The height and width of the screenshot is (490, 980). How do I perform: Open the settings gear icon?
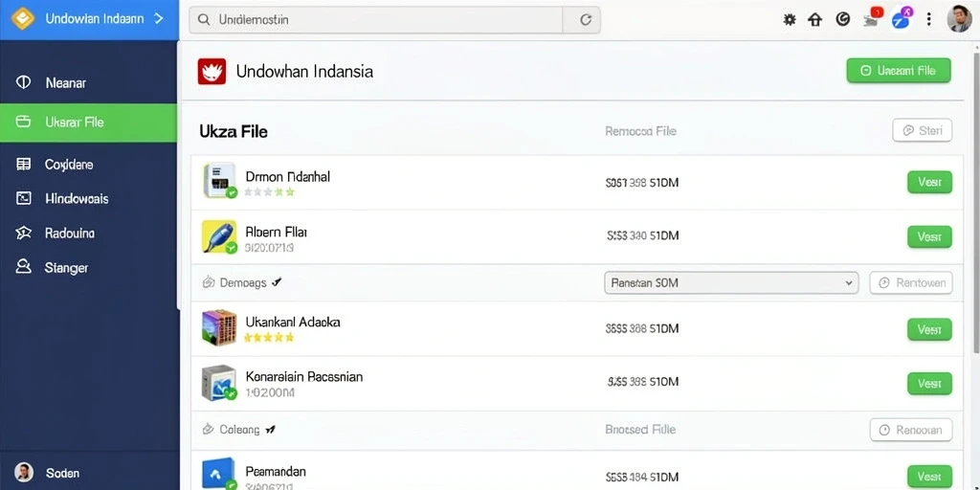[790, 20]
